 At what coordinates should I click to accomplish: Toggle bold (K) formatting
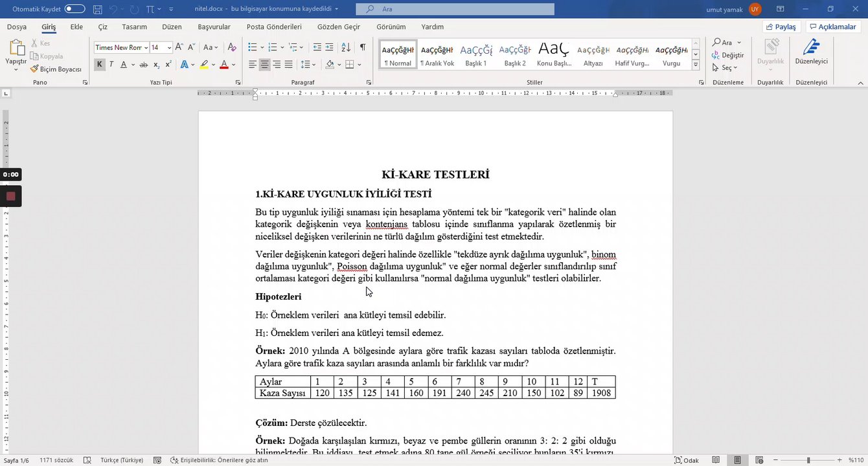point(99,64)
